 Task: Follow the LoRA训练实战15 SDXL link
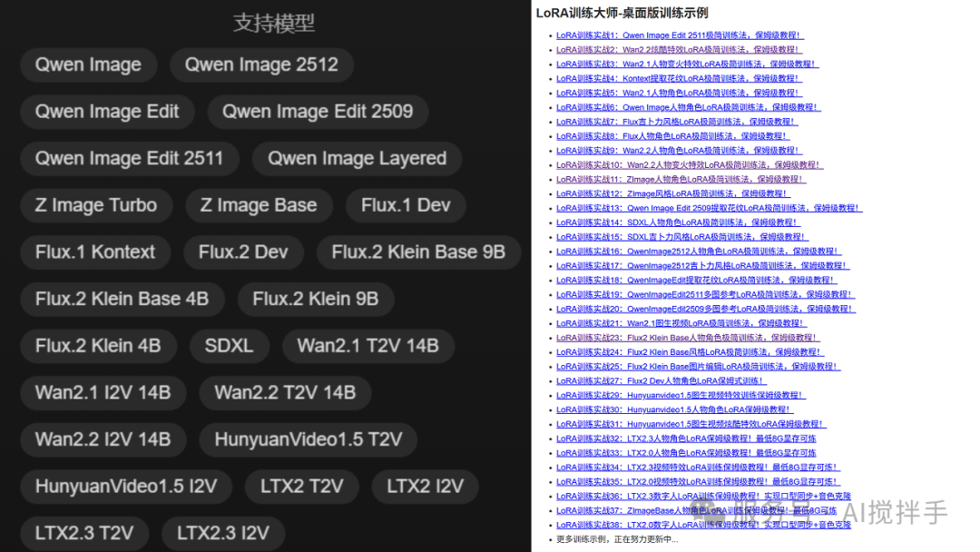point(682,237)
